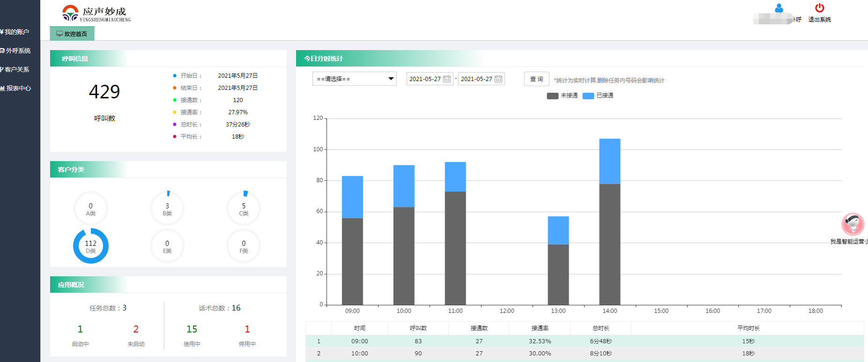868x362 pixels.
Task: Click the 接通率 column header
Action: pos(540,328)
